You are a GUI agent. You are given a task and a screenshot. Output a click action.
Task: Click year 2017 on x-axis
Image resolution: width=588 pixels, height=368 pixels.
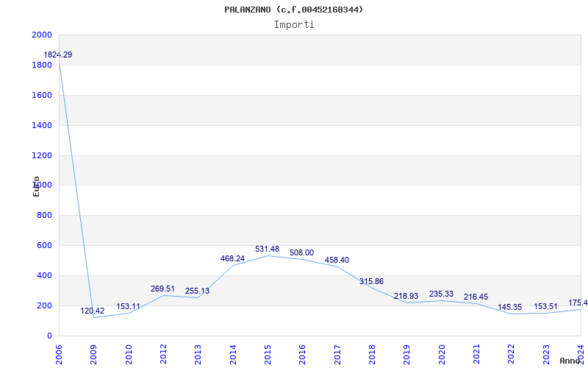(x=337, y=355)
